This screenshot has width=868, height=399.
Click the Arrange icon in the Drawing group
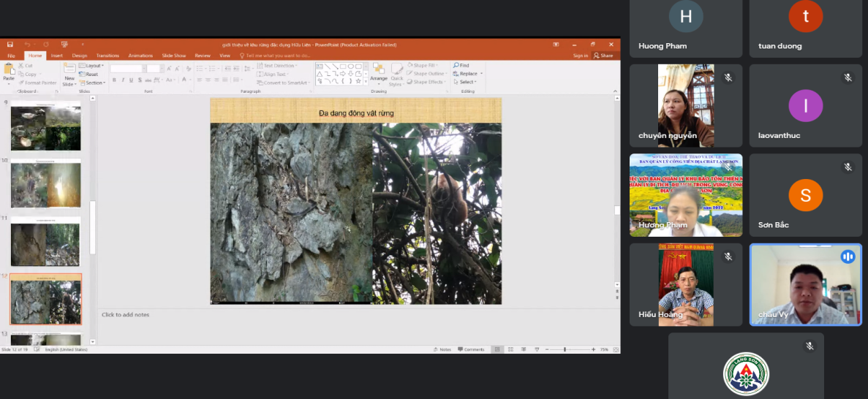pos(379,69)
